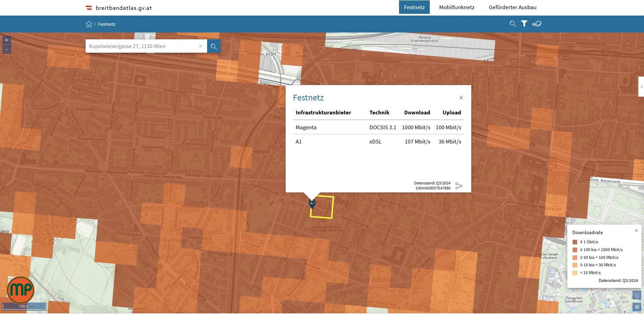The height and width of the screenshot is (314, 644).
Task: Open the filter funnel tool
Action: (524, 24)
